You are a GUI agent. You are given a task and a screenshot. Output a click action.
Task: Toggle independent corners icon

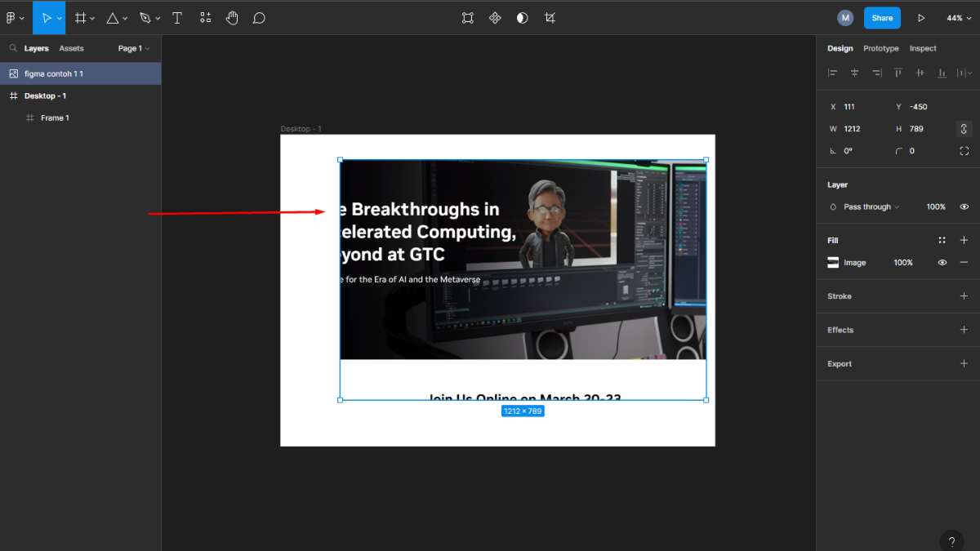964,151
